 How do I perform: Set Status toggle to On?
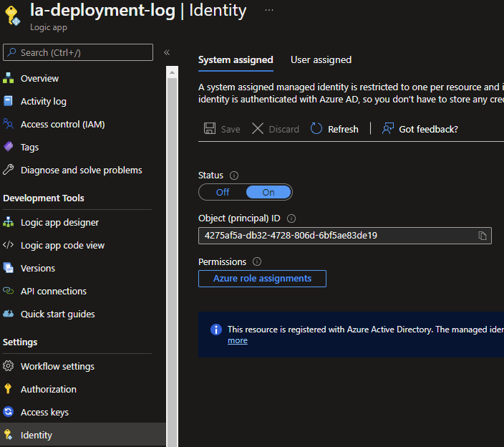[x=268, y=192]
